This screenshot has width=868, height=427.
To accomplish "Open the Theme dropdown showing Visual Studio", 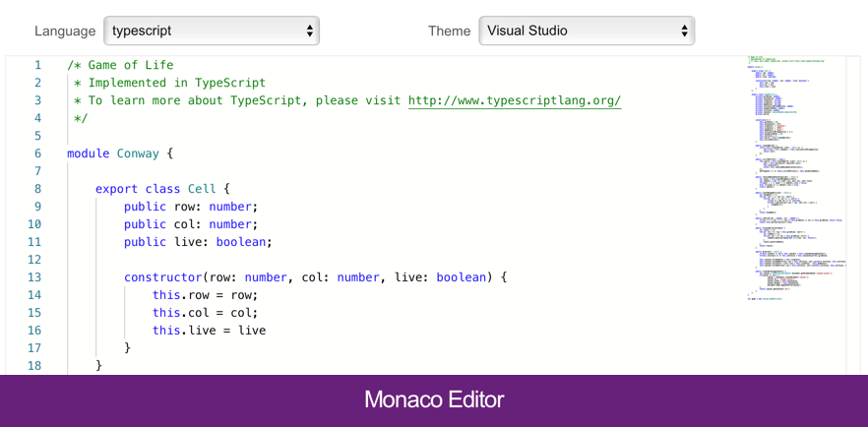I will pyautogui.click(x=587, y=30).
